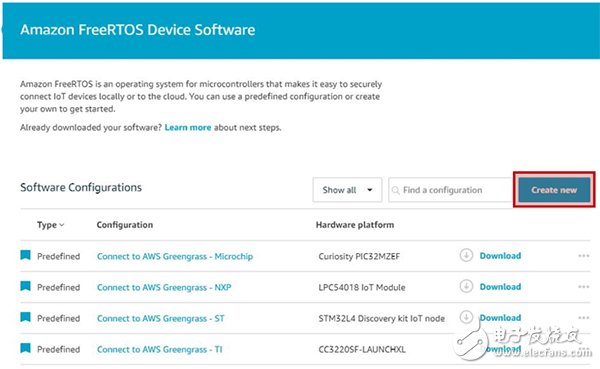Click Predefined label in the TI row

point(59,349)
